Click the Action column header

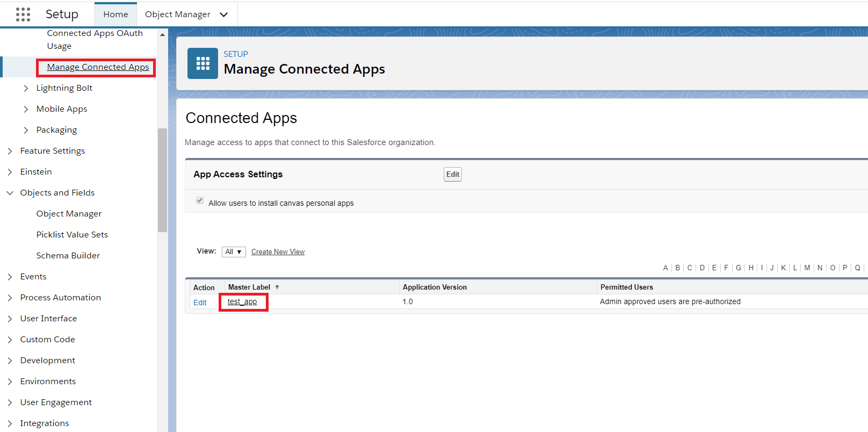click(x=204, y=288)
